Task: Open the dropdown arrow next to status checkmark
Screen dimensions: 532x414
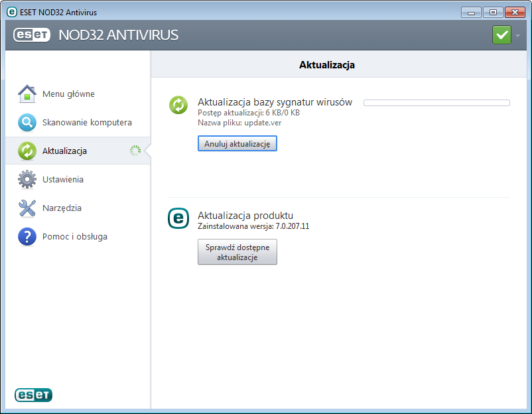Action: point(518,35)
